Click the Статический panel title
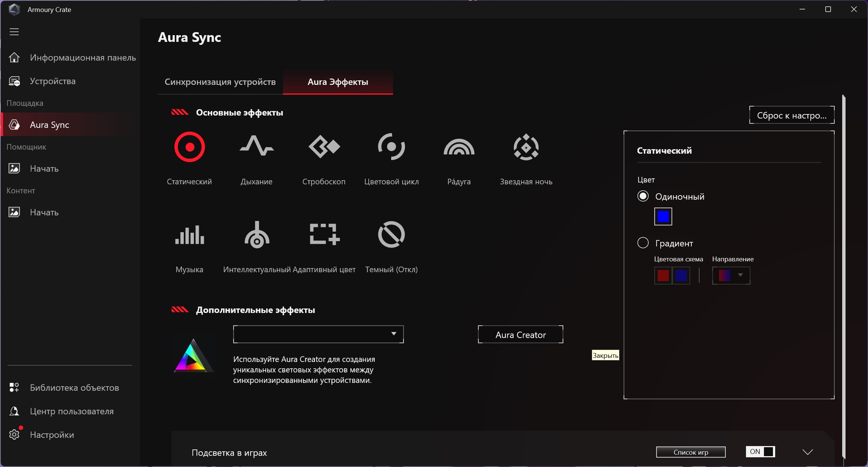 coord(664,151)
